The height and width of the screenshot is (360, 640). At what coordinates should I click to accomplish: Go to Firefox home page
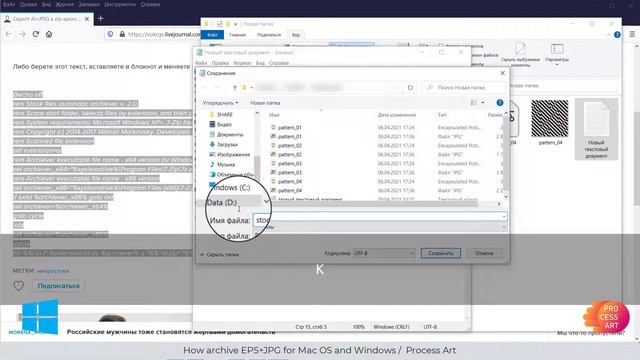49,34
